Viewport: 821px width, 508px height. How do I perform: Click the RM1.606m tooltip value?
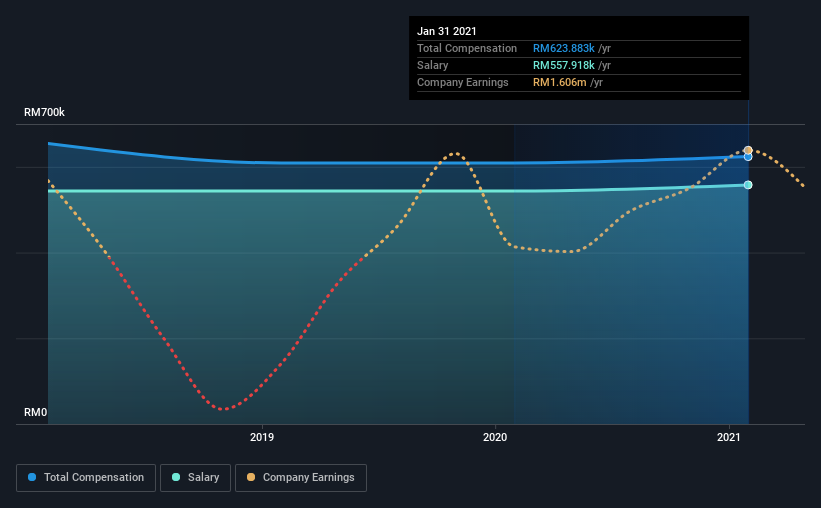[x=559, y=82]
